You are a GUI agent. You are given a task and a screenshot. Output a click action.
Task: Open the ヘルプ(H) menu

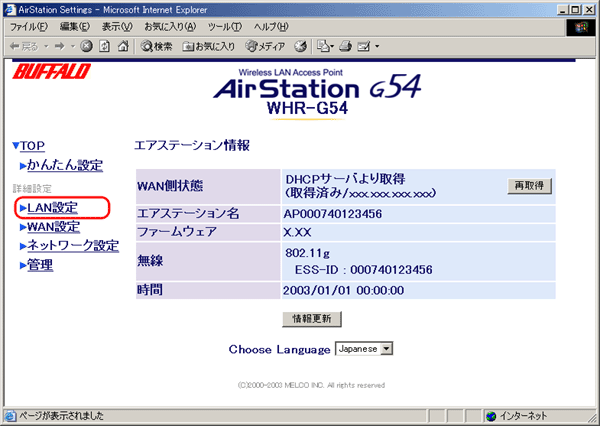click(x=271, y=27)
